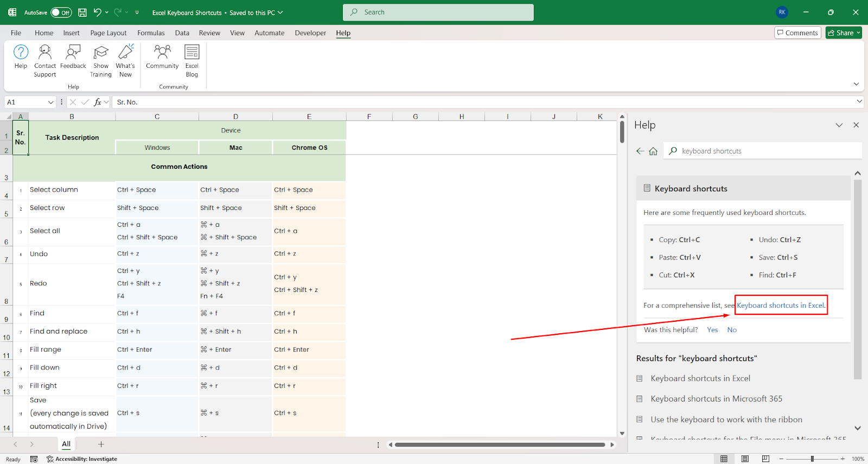The height and width of the screenshot is (464, 868).
Task: Answer Yes to Was this helpful
Action: coord(712,329)
